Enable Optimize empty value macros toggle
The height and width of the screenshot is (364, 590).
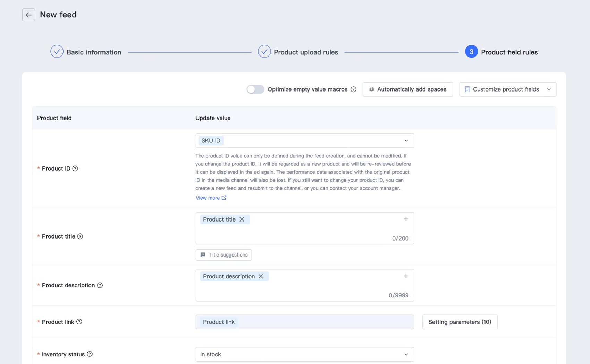coord(255,89)
